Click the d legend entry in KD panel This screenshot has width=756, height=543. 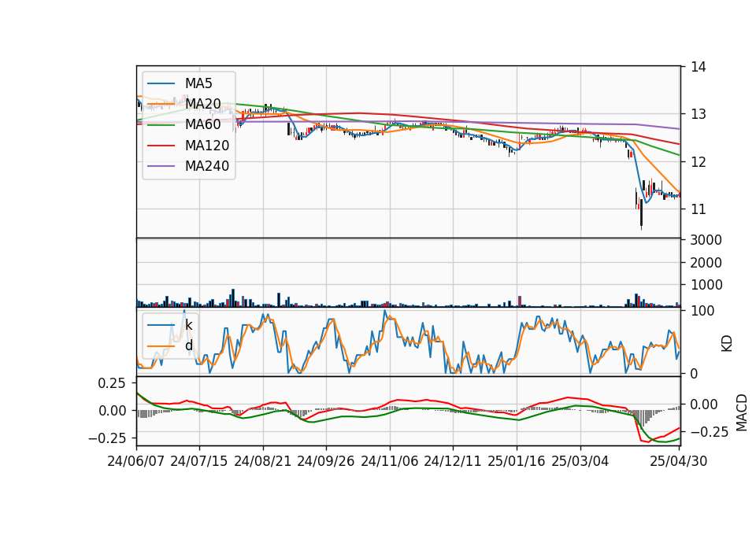click(188, 345)
